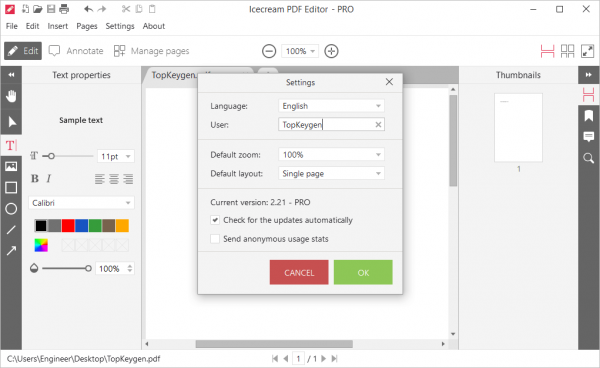Switch to thumbnails grid view icon
Image resolution: width=600 pixels, height=368 pixels.
(x=567, y=51)
